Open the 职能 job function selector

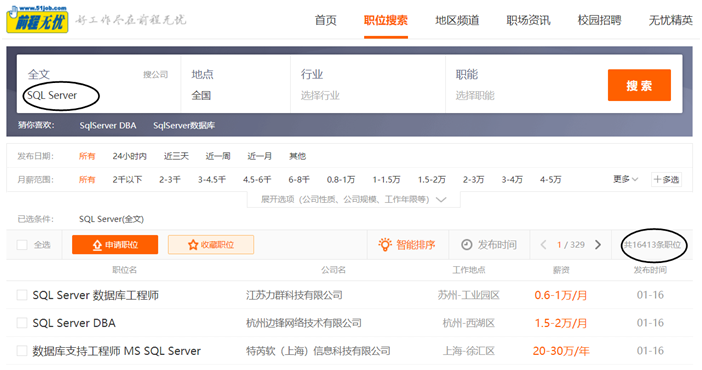524,84
